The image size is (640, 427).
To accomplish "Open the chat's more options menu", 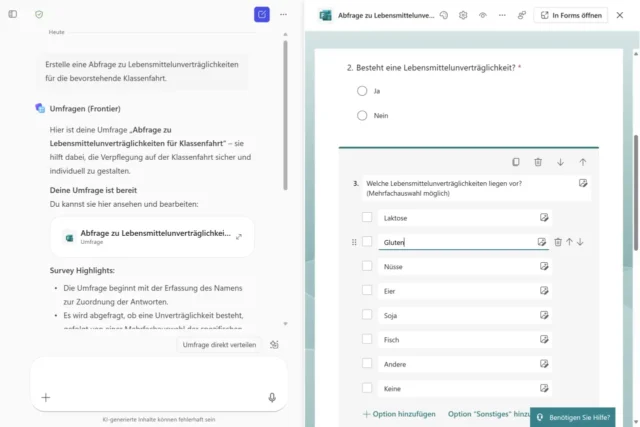I will (x=284, y=14).
